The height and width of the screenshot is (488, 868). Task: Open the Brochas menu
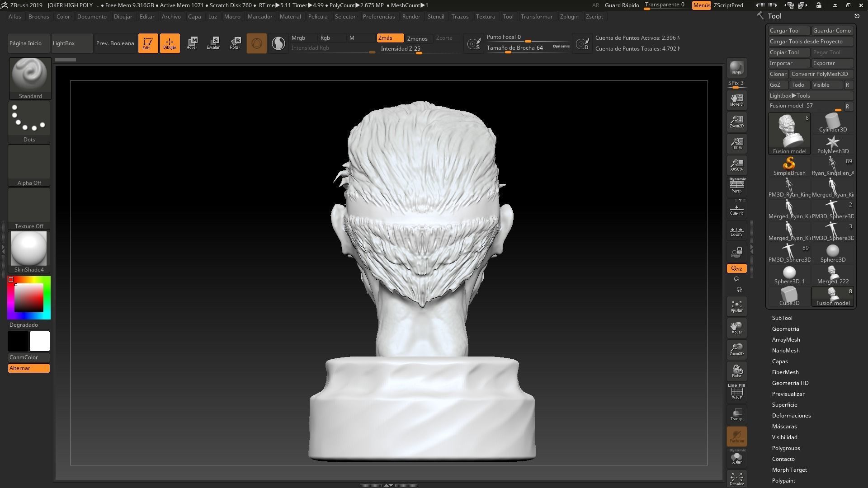coord(38,17)
